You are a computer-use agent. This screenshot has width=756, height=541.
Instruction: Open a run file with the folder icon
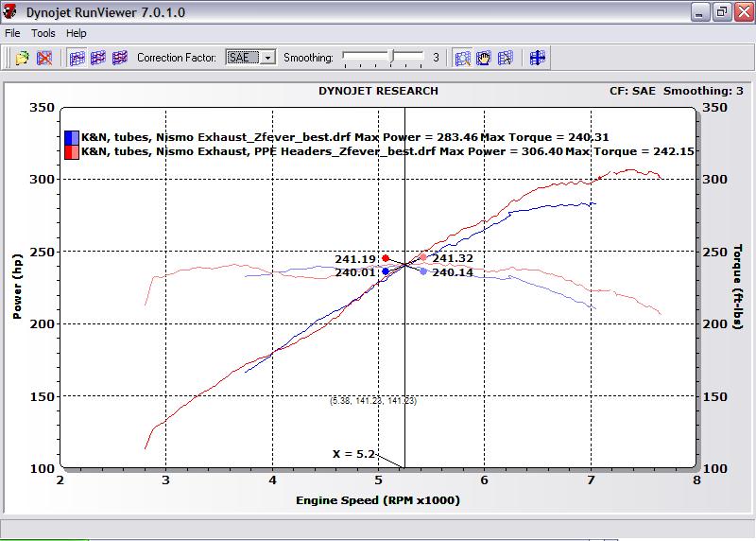[22, 58]
